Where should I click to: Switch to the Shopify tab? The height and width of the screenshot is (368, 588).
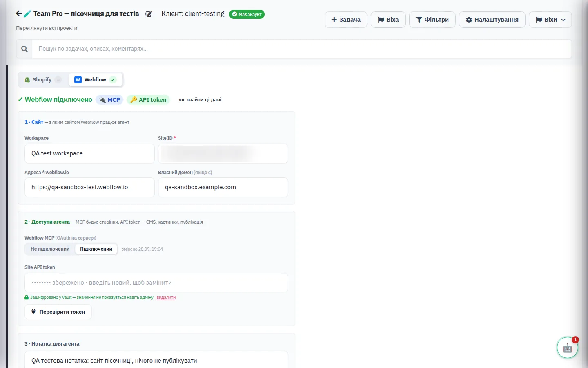click(43, 80)
